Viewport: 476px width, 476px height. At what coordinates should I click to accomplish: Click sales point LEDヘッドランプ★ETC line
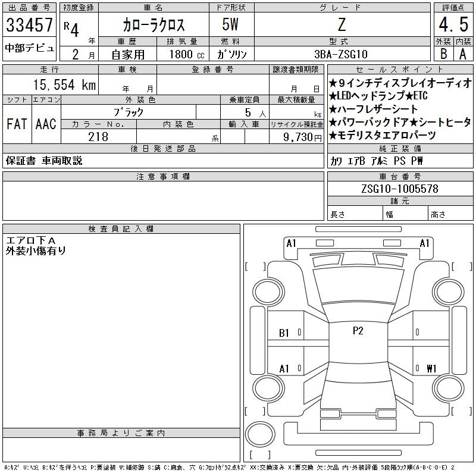pyautogui.click(x=378, y=96)
